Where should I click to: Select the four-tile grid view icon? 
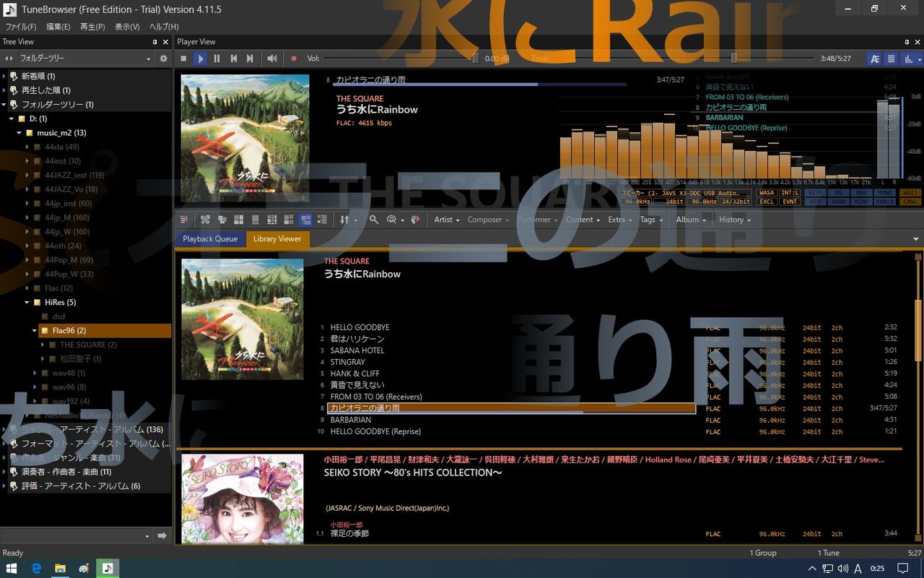238,220
